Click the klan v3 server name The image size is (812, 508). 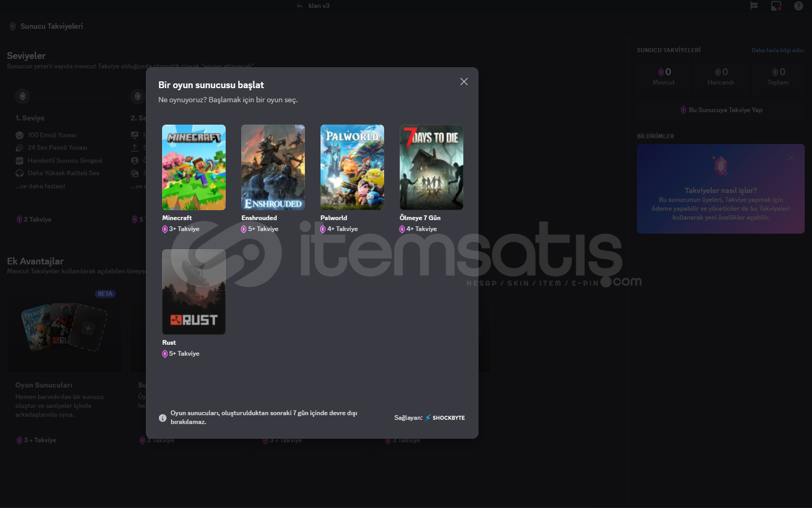(319, 6)
